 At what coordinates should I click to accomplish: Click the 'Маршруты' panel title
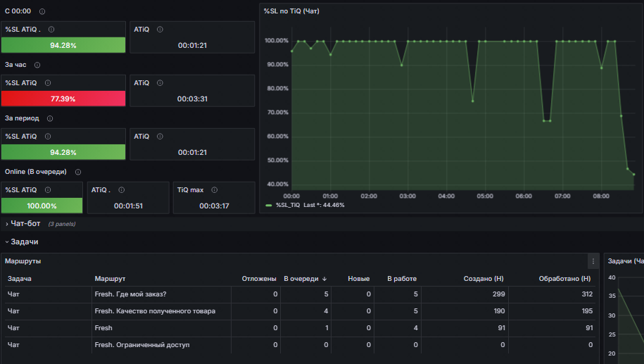[x=23, y=261]
